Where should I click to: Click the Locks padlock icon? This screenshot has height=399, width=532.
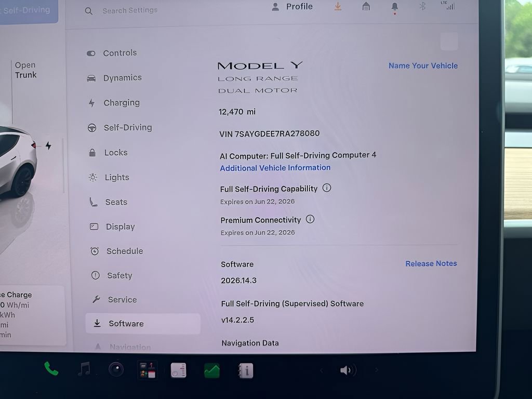point(92,152)
